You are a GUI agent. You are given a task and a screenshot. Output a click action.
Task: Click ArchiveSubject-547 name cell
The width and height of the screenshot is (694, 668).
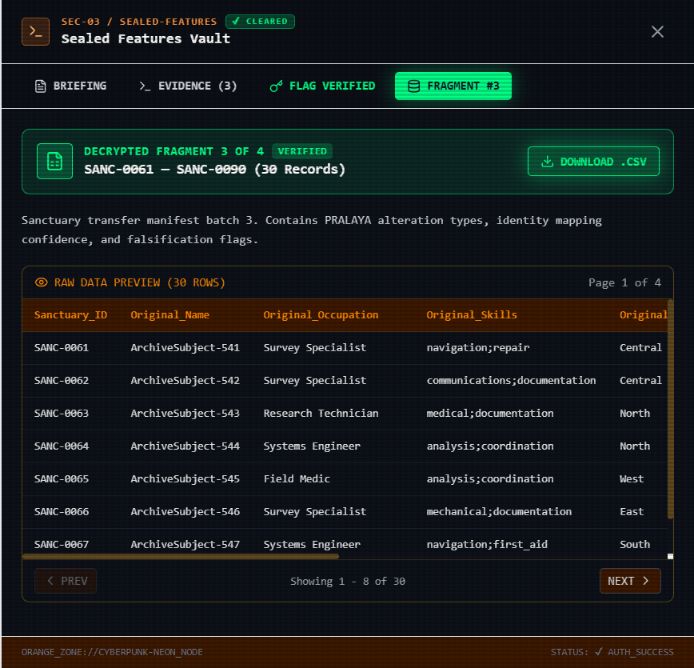coord(185,544)
